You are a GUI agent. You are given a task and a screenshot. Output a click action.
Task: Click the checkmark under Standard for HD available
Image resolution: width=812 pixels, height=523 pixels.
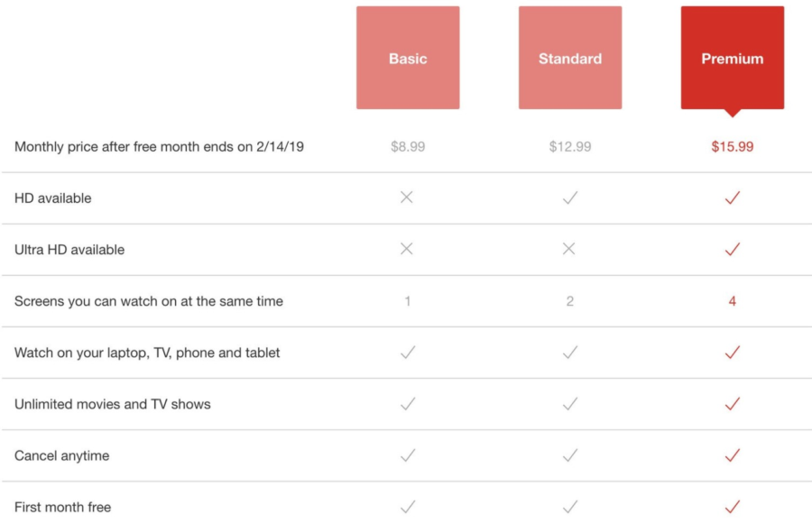569,197
